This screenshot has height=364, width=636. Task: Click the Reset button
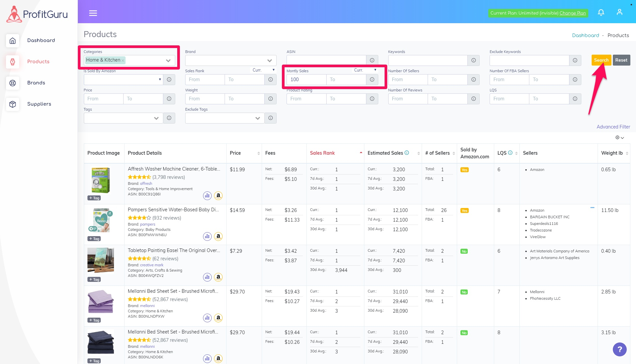point(621,60)
